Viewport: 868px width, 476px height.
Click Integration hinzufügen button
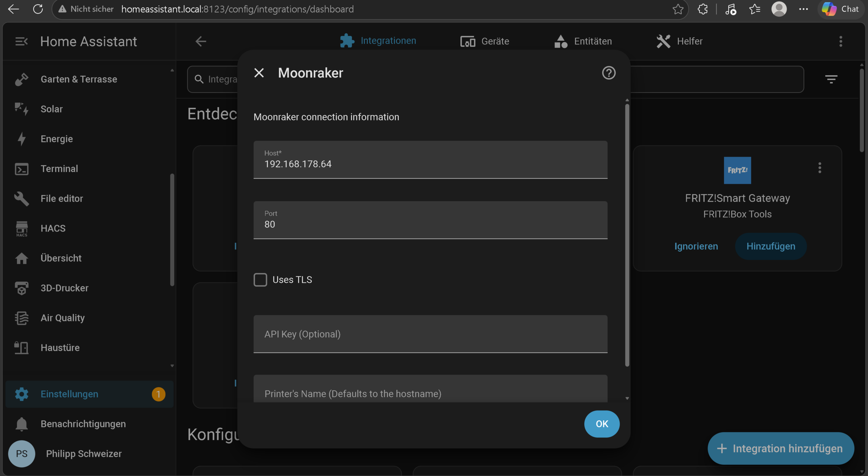pyautogui.click(x=781, y=448)
